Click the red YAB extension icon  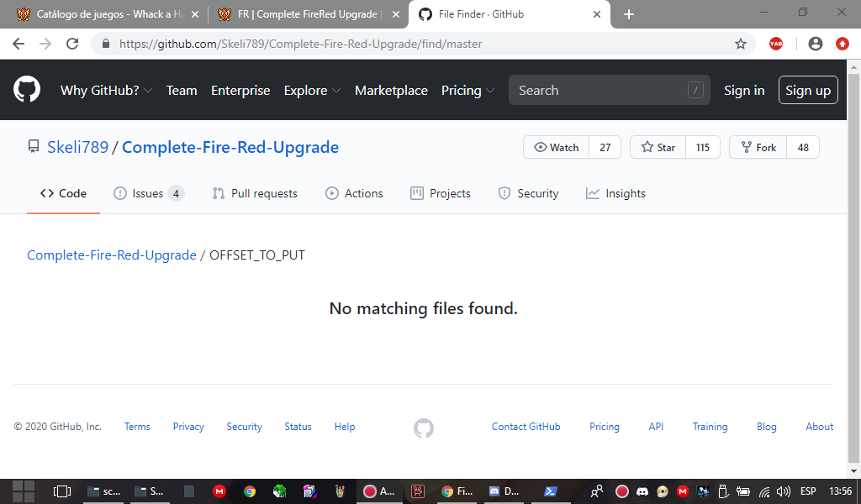(x=776, y=44)
